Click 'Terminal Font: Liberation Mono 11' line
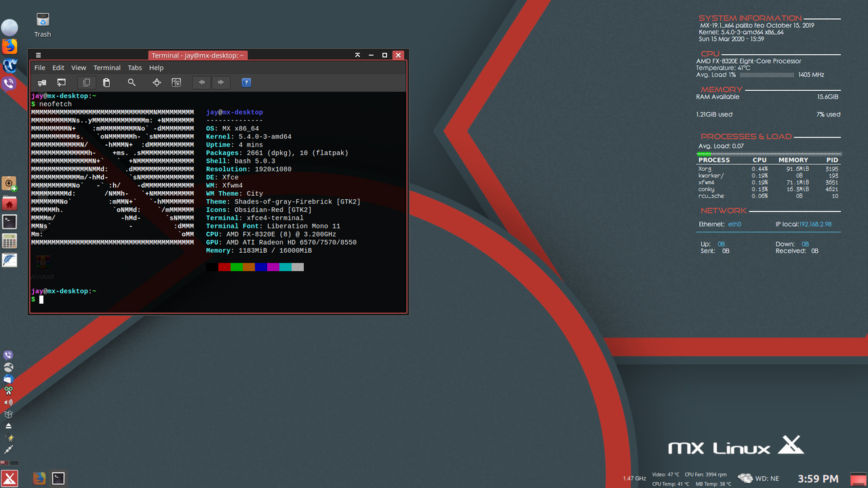868x488 pixels. (273, 226)
